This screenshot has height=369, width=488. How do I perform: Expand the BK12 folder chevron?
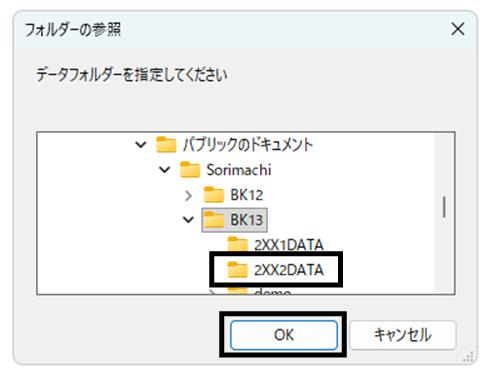[188, 195]
